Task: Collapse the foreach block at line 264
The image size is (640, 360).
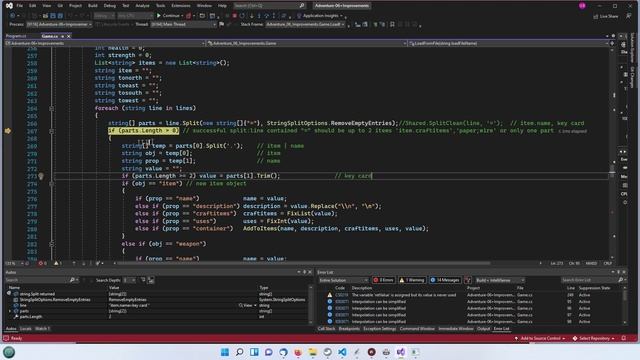Action: pos(51,108)
